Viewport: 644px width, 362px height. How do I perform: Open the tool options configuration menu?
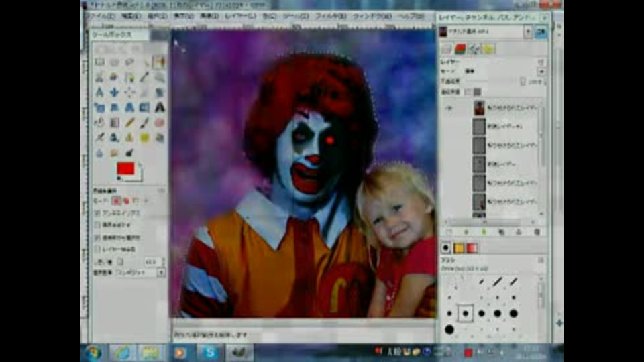(x=161, y=191)
